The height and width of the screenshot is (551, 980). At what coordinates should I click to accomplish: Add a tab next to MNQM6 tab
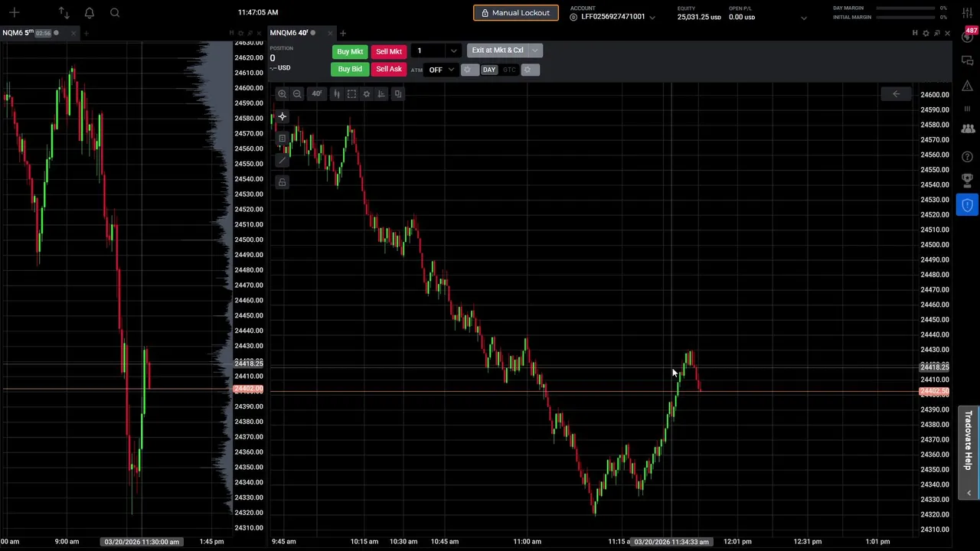point(343,33)
